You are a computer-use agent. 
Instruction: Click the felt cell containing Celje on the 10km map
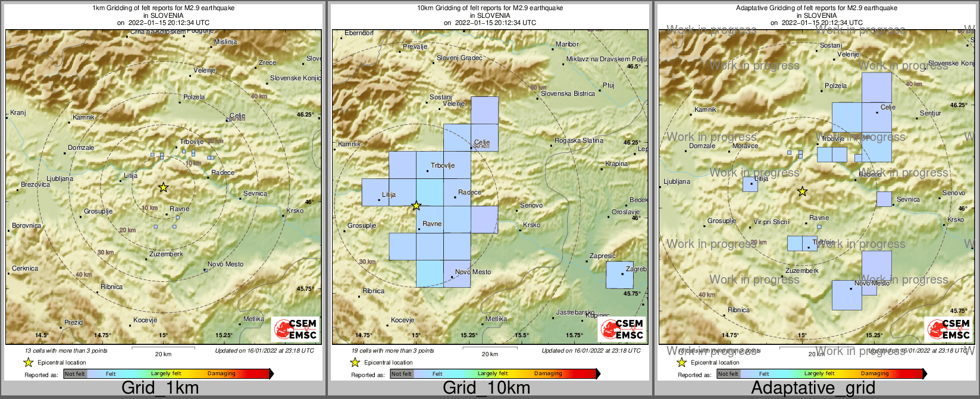tap(484, 137)
